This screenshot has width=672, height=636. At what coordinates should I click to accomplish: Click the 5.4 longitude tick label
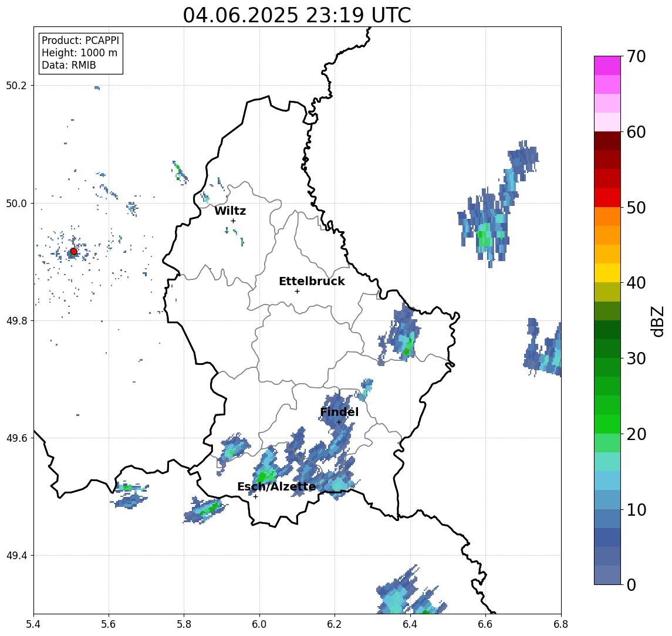(x=33, y=624)
